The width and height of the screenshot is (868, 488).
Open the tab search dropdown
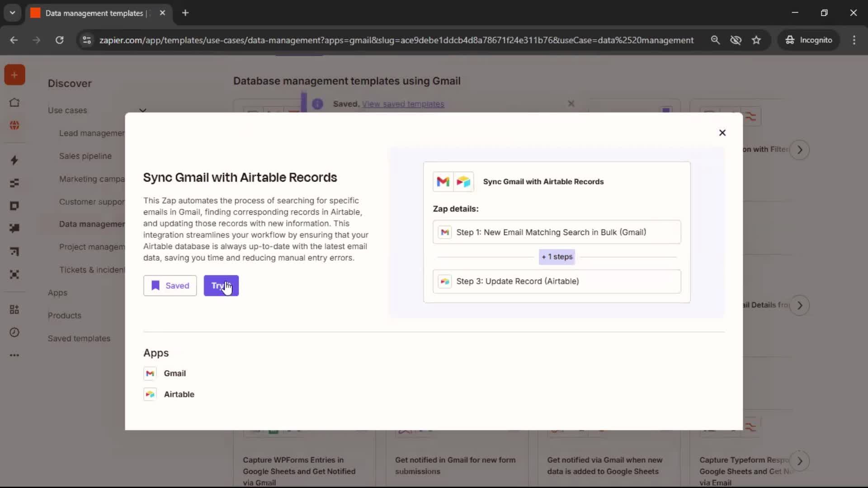pos(12,13)
